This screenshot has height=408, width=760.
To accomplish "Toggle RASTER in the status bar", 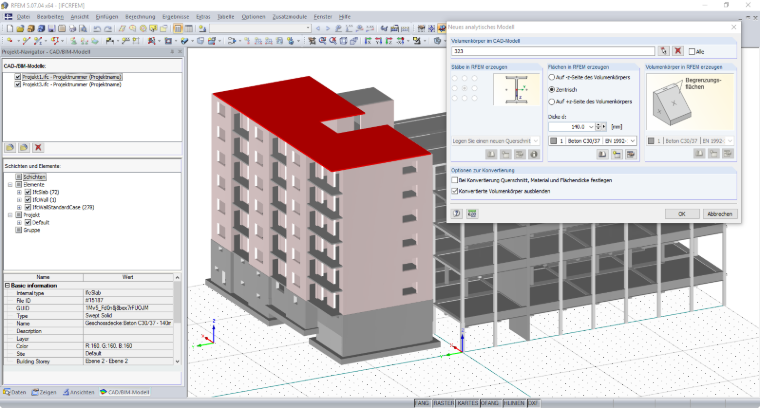I will tap(443, 403).
